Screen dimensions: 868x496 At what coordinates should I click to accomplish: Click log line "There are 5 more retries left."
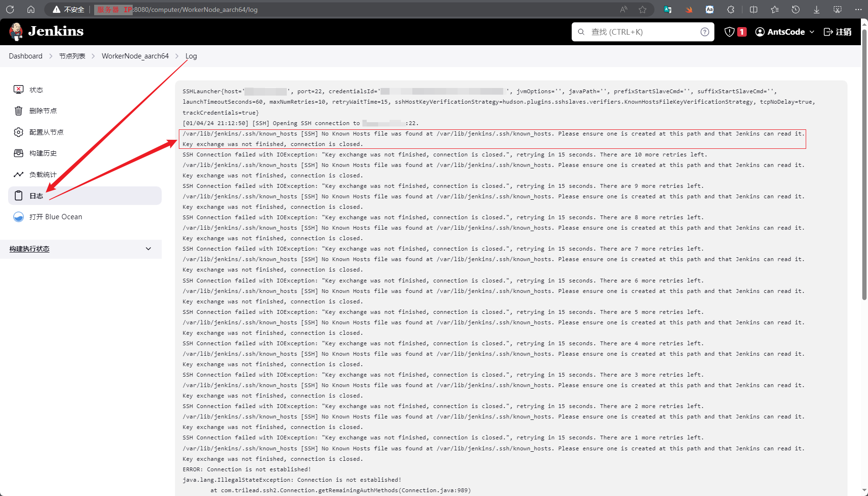coord(443,312)
